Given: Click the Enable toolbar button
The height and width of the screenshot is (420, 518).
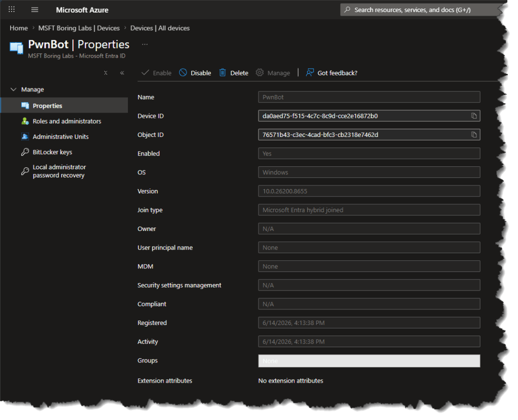Looking at the screenshot, I should coord(156,73).
